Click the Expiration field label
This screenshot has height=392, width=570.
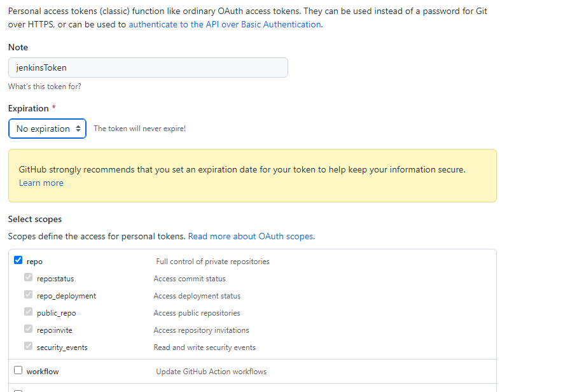pos(29,108)
